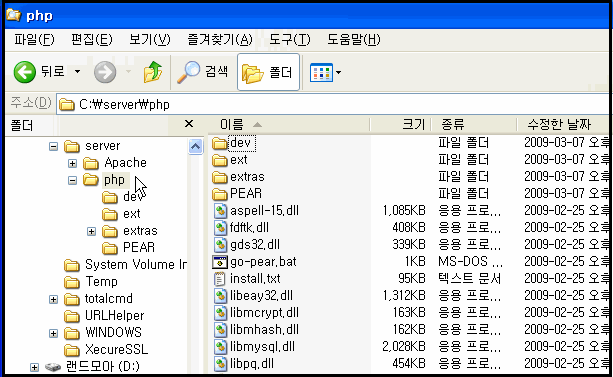Screen dimensions: 613x377
Task: Open the 도구(T) menu
Action: pos(290,39)
